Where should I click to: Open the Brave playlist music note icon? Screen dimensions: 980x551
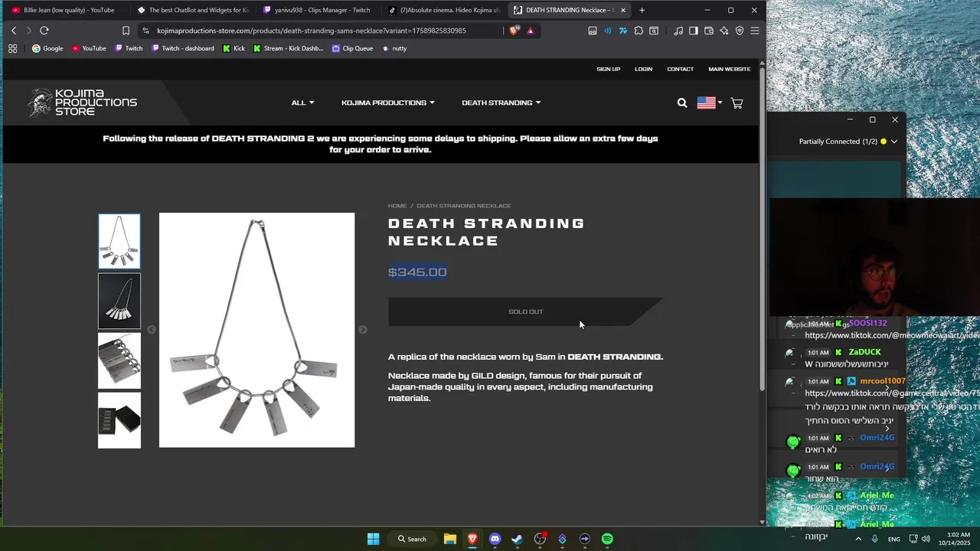(x=678, y=31)
